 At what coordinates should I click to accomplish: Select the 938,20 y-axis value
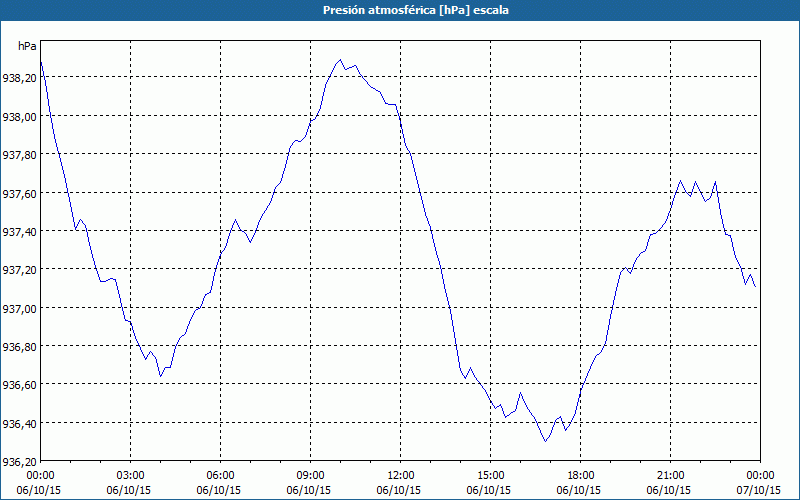pyautogui.click(x=19, y=78)
